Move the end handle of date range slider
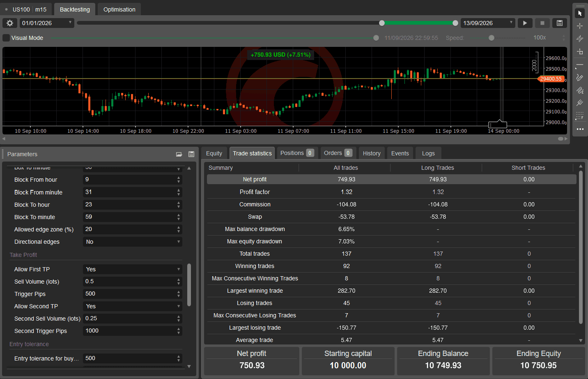Screen dimensions: 588x379 pyautogui.click(x=455, y=23)
